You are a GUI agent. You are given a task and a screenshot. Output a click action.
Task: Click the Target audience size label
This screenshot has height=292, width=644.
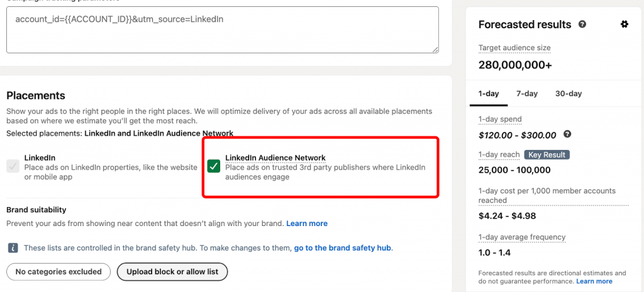(x=514, y=48)
